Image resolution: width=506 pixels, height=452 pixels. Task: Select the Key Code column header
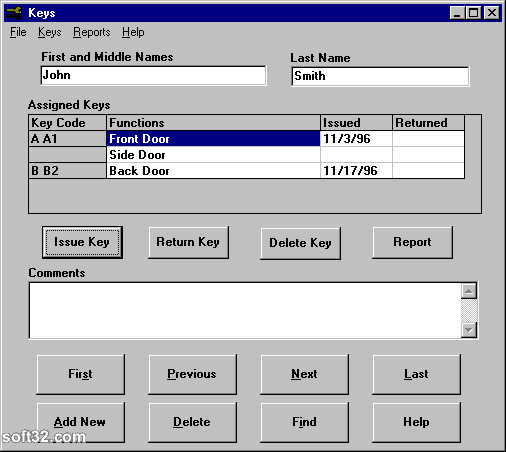(x=67, y=123)
